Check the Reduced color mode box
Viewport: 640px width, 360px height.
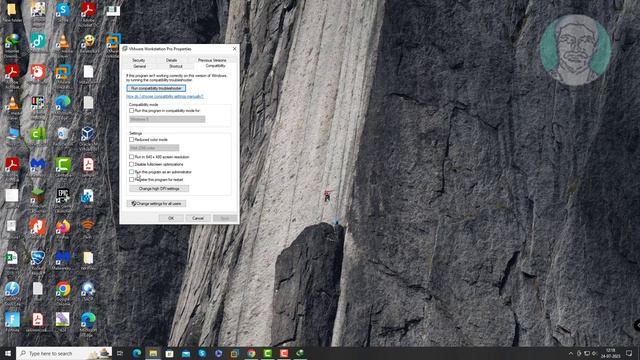coord(131,140)
